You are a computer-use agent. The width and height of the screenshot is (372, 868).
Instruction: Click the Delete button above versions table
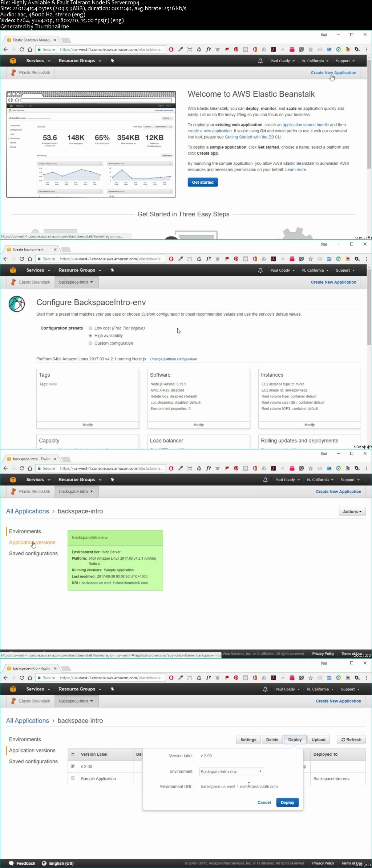pyautogui.click(x=272, y=740)
